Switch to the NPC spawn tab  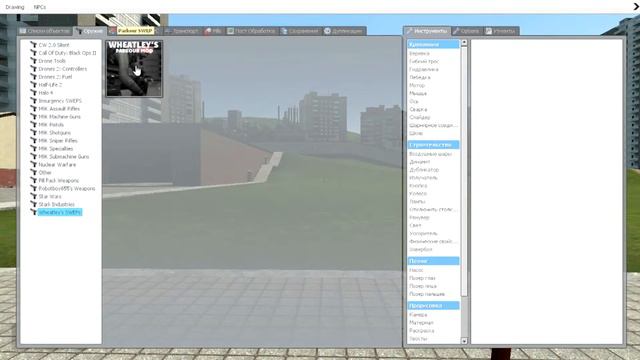click(213, 31)
